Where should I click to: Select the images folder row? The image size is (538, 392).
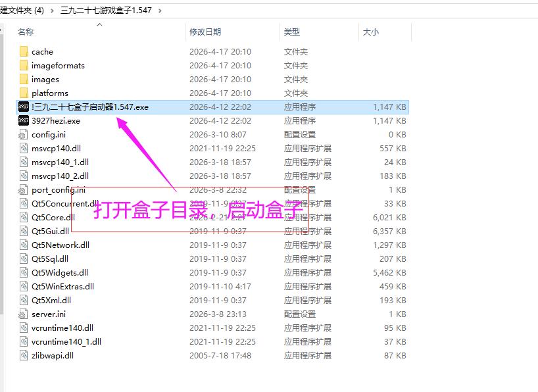point(45,79)
